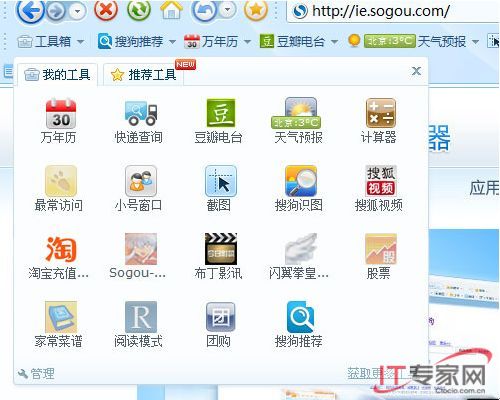Click the screenshot tool at toolbar end
500x400 pixels.
[494, 41]
